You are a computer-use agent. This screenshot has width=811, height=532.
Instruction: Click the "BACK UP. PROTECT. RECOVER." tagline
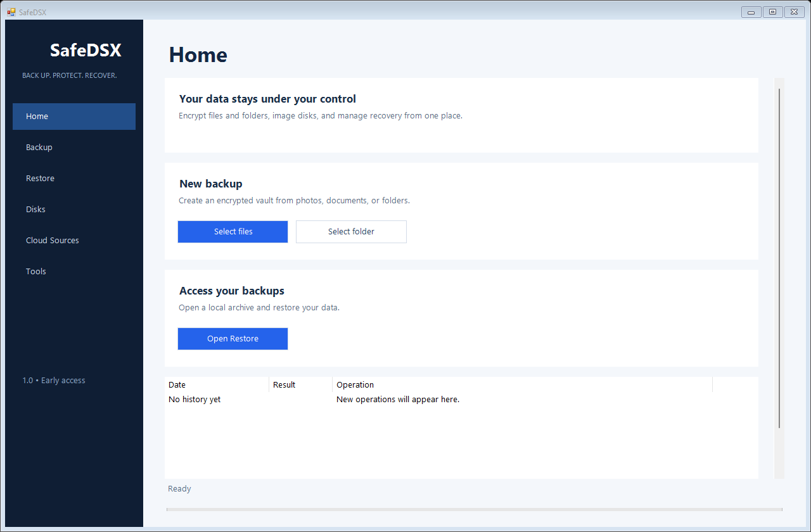tap(70, 75)
